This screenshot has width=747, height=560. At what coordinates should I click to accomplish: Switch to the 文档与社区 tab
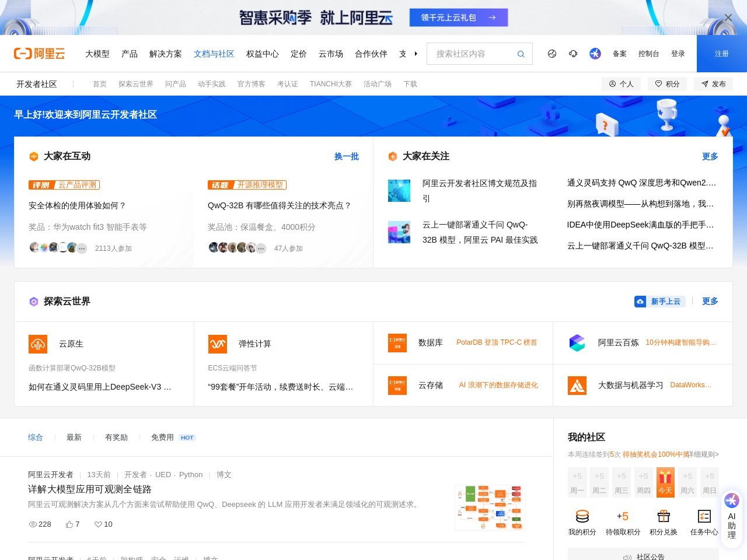[214, 53]
